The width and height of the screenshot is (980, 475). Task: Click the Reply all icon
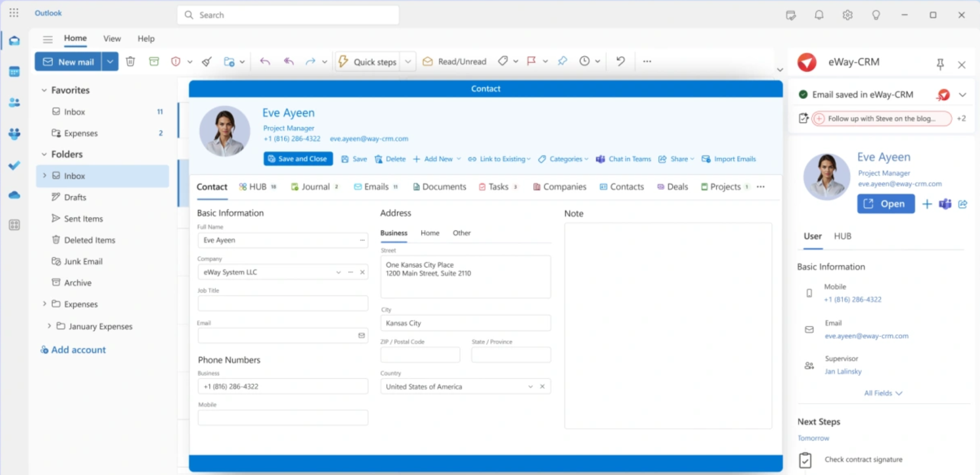pos(289,62)
